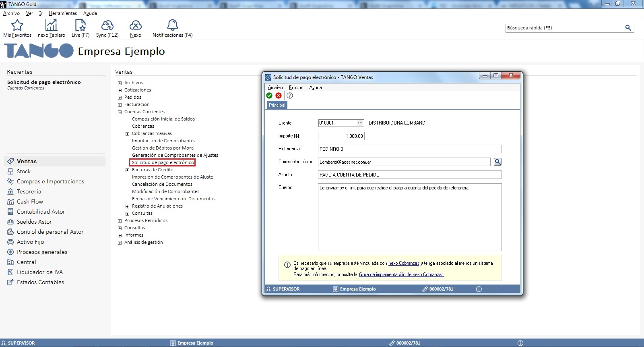
Task: Open Mis Favoritos star icon
Action: 17,26
